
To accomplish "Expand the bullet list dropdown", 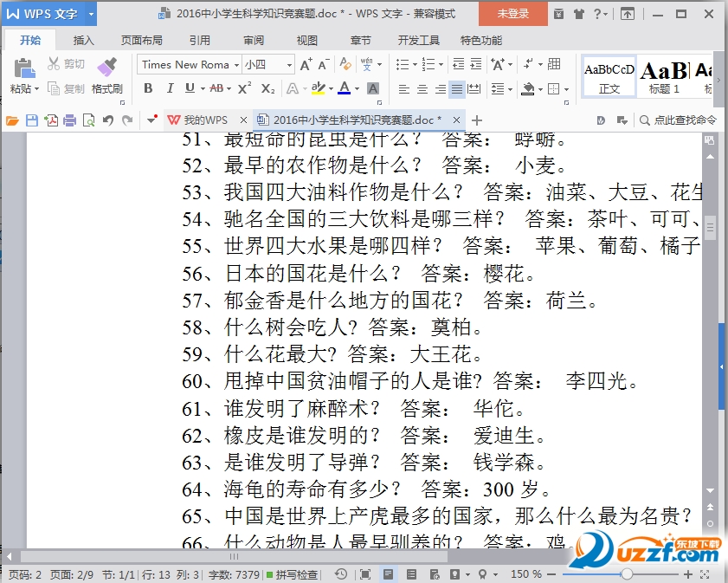I will [415, 65].
